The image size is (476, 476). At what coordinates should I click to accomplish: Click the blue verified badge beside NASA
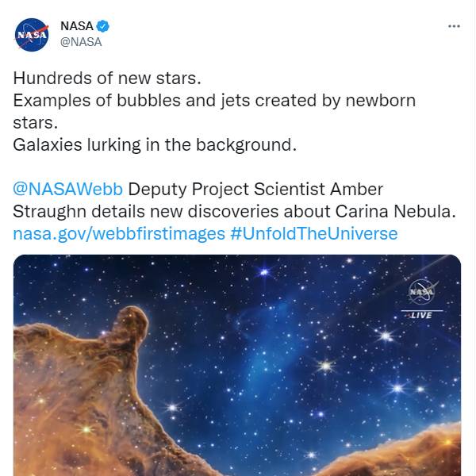tap(103, 26)
